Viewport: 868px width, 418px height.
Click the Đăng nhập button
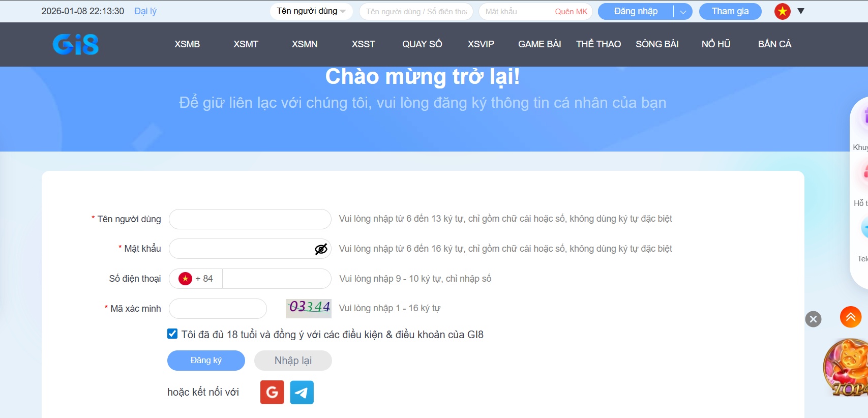pos(636,11)
